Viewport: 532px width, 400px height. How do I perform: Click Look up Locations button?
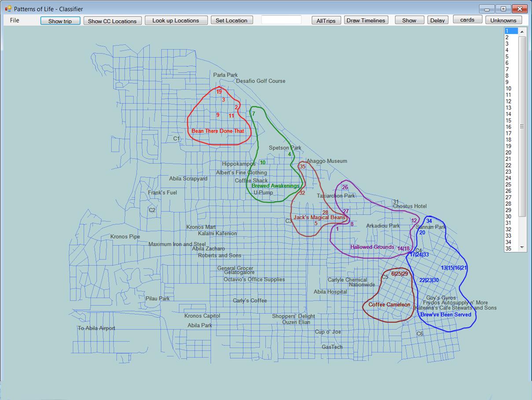pos(176,20)
